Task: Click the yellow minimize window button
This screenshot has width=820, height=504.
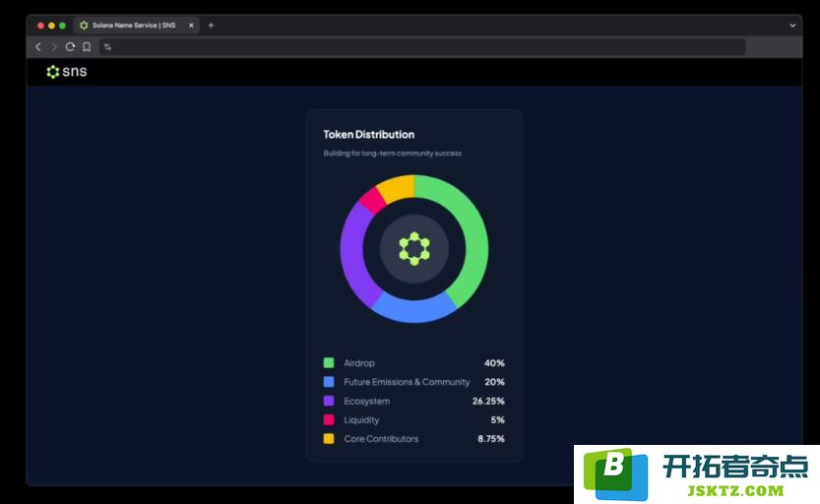Action: click(51, 25)
